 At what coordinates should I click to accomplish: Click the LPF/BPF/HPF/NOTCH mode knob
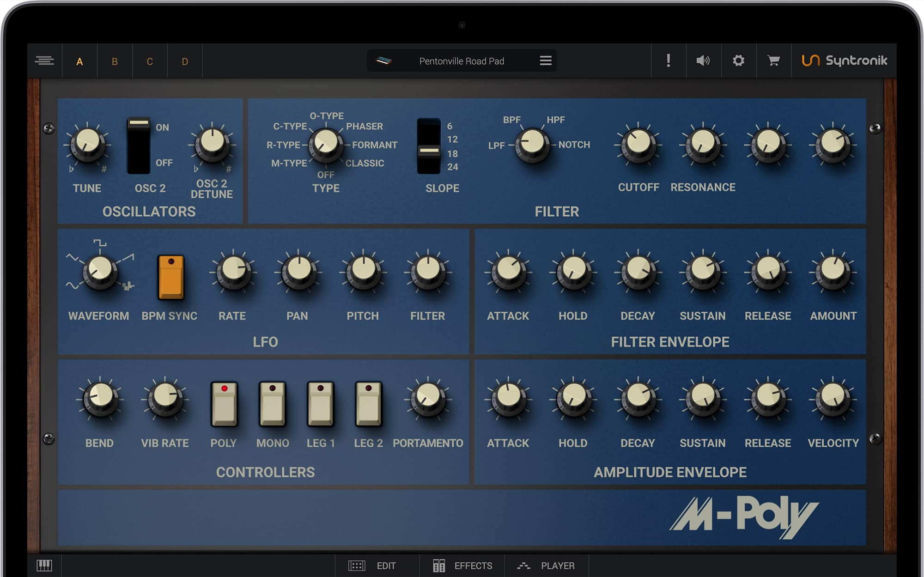532,145
